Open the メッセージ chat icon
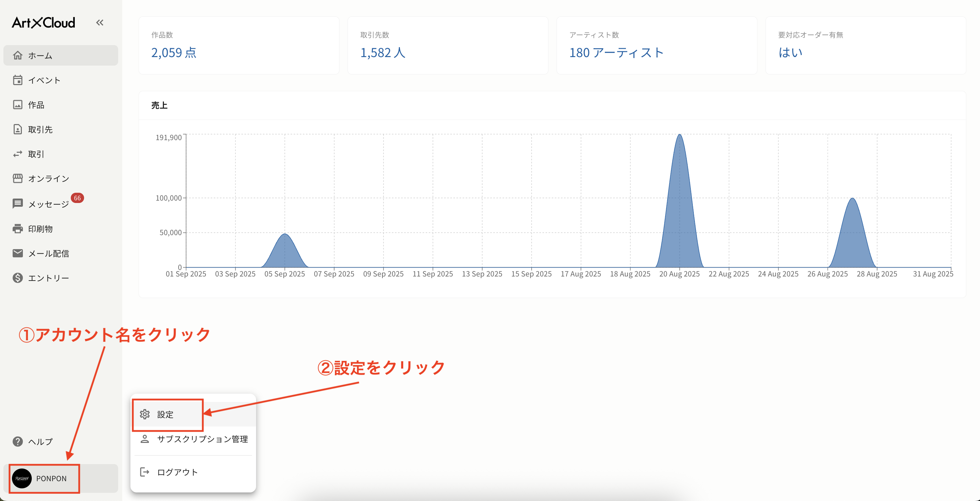 18,203
